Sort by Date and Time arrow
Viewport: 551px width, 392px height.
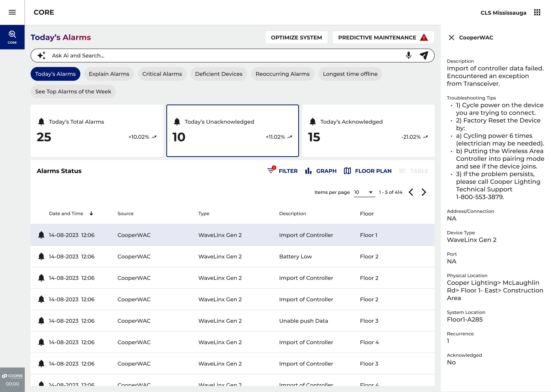(x=91, y=213)
